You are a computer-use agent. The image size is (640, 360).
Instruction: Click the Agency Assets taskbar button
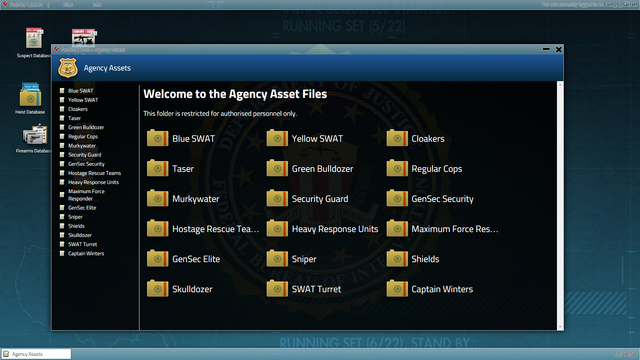point(36,354)
